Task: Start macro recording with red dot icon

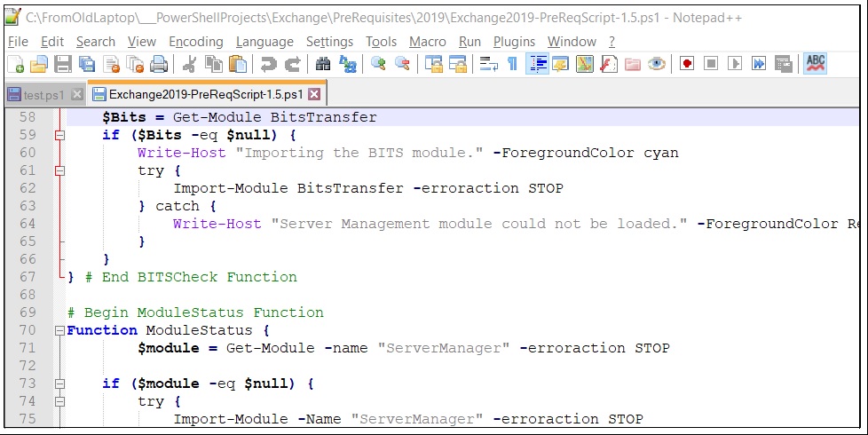Action: click(x=687, y=64)
